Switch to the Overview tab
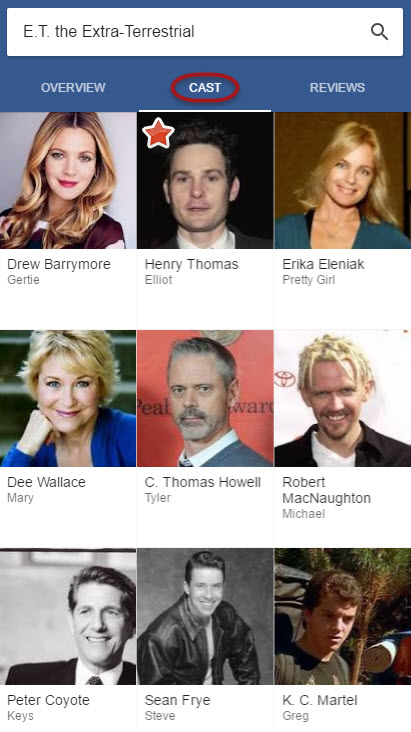The height and width of the screenshot is (732, 411). pyautogui.click(x=73, y=87)
